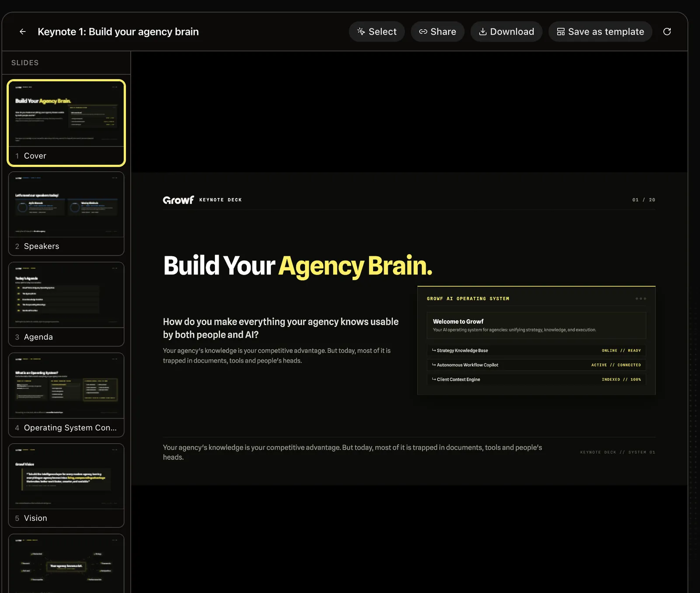
Task: Open the Share button
Action: point(437,31)
